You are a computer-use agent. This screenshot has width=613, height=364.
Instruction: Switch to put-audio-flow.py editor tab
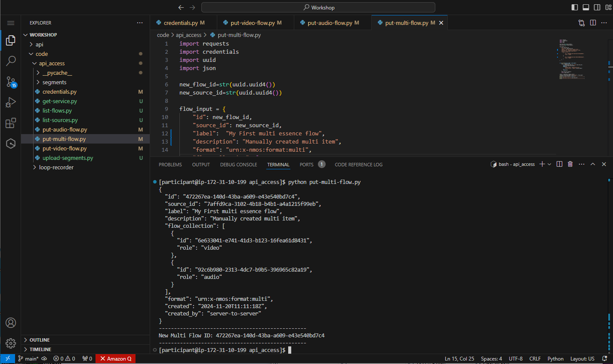coord(333,23)
